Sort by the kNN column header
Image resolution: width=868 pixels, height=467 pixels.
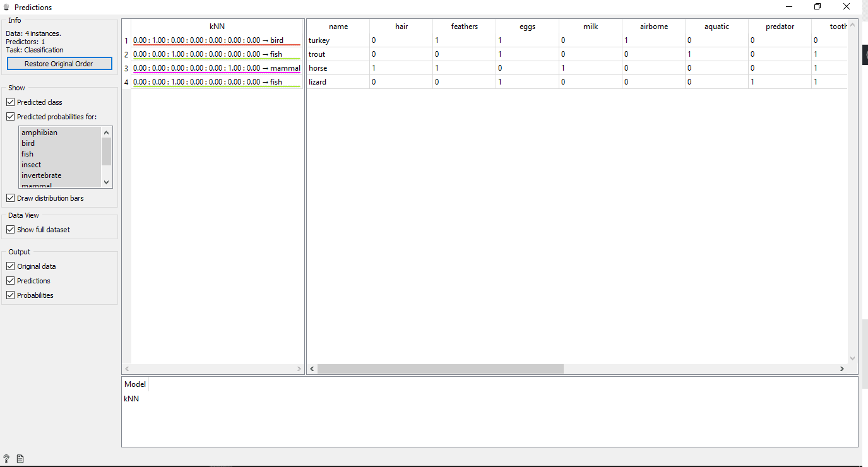217,27
